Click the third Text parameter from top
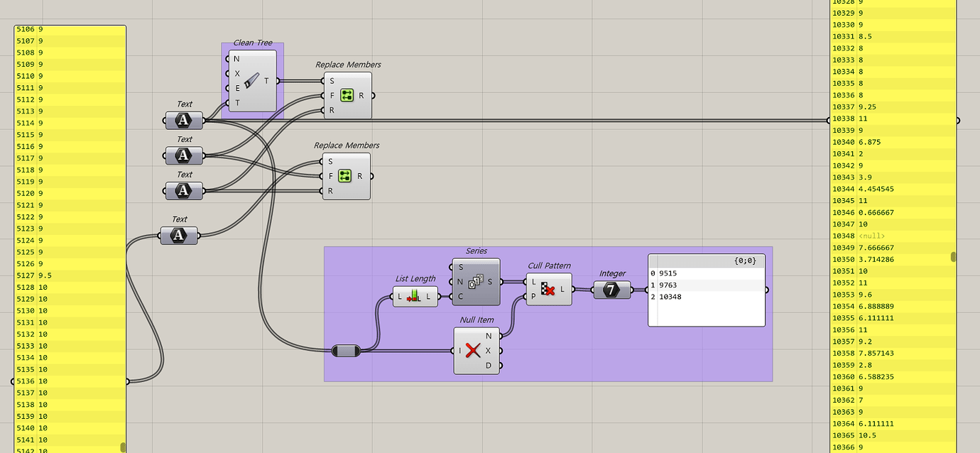 coord(184,190)
